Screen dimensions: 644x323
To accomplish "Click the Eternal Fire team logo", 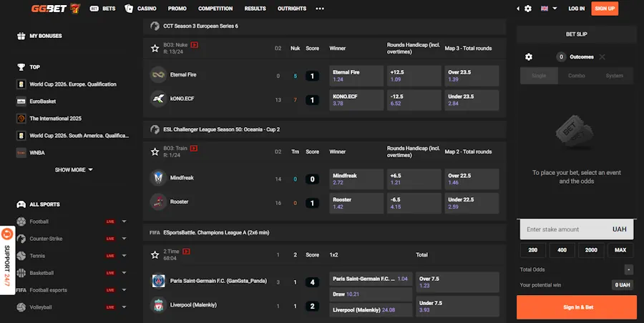I will pyautogui.click(x=158, y=75).
